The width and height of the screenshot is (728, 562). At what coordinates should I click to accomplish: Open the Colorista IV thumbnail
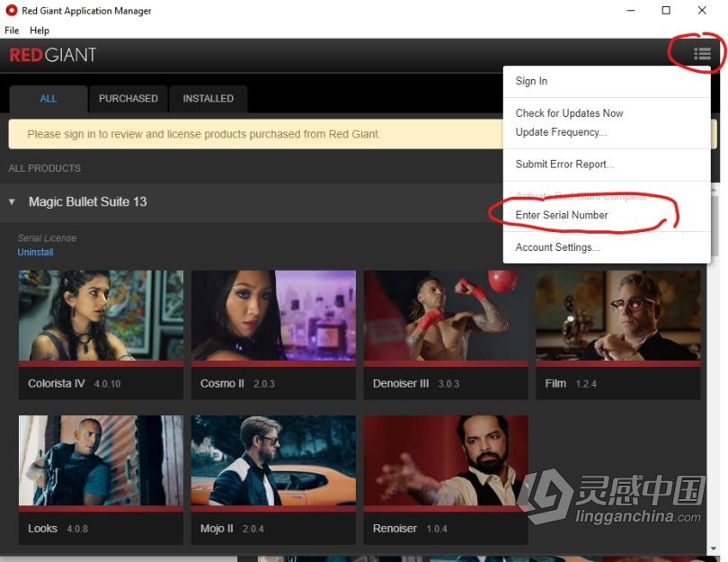(x=101, y=316)
